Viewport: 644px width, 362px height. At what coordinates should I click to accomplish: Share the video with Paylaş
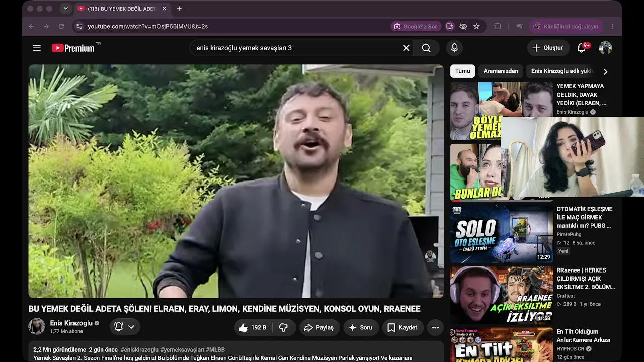[x=319, y=327]
